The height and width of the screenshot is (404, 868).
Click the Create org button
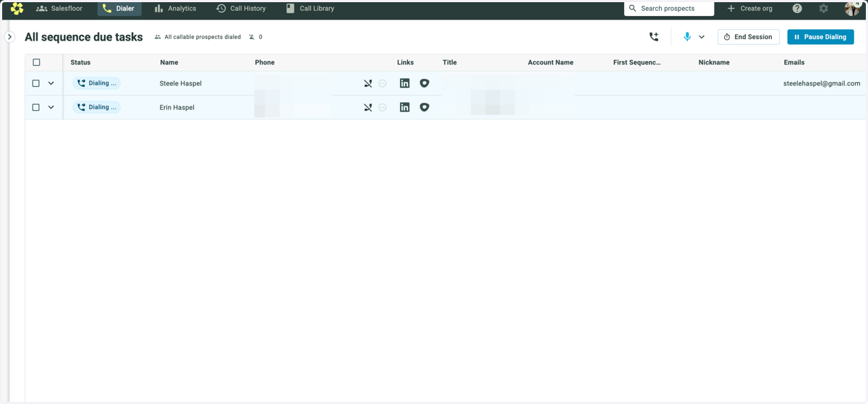coord(750,9)
